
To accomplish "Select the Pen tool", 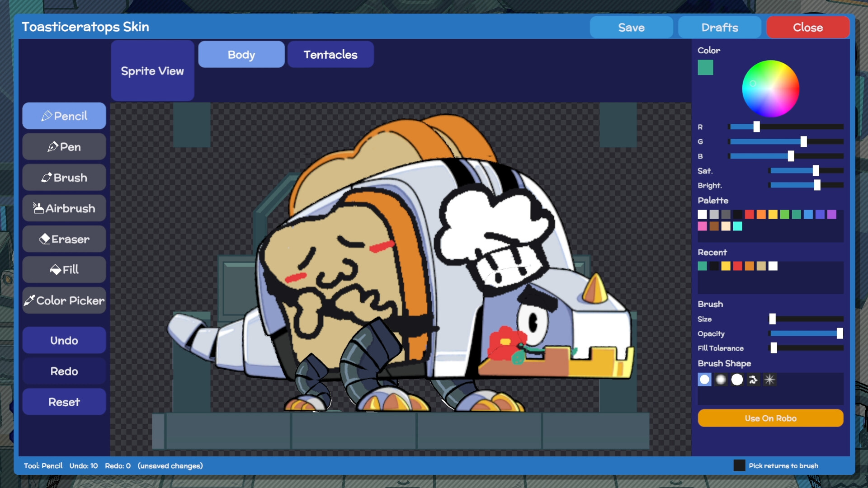I will tap(64, 147).
